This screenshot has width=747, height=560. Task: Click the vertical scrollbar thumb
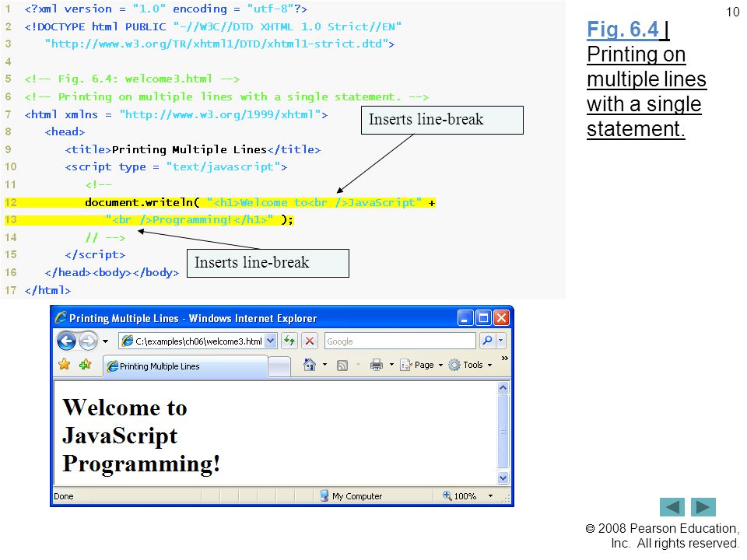[x=503, y=432]
